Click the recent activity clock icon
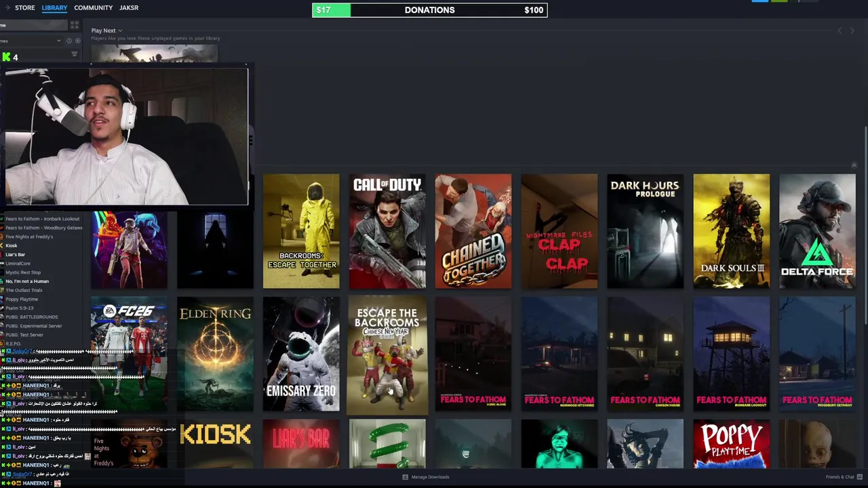Screen dimensions: 868x488 [69, 41]
